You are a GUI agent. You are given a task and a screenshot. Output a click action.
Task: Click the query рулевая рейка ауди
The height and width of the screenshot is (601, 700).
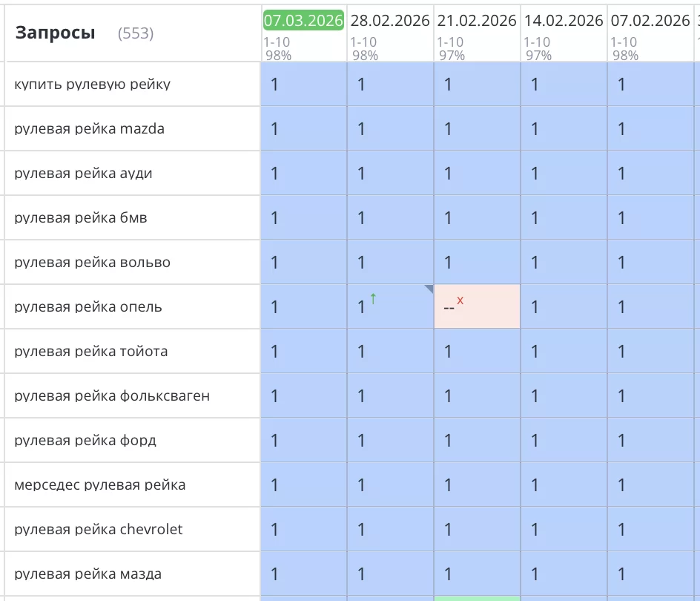pyautogui.click(x=83, y=173)
